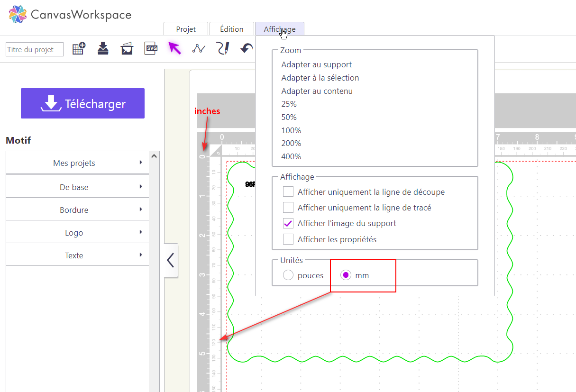Click the download/import toolbar icon
Screen dimensions: 576x392
point(103,48)
